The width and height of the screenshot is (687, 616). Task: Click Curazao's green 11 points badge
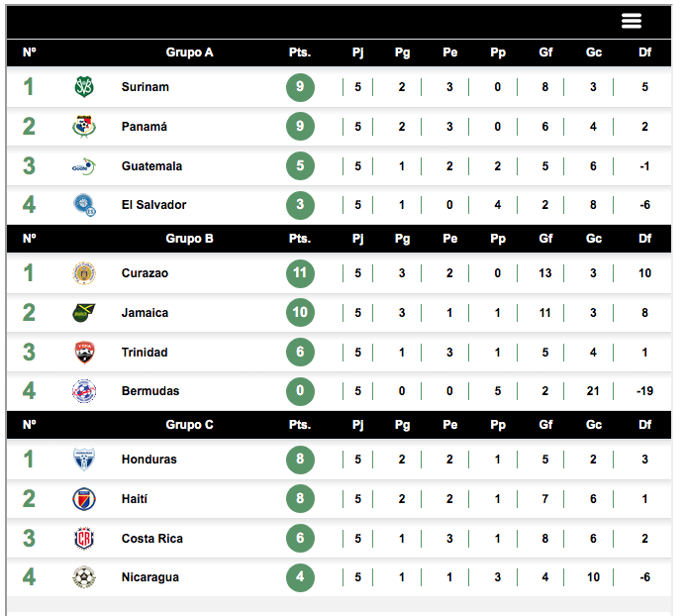click(300, 273)
